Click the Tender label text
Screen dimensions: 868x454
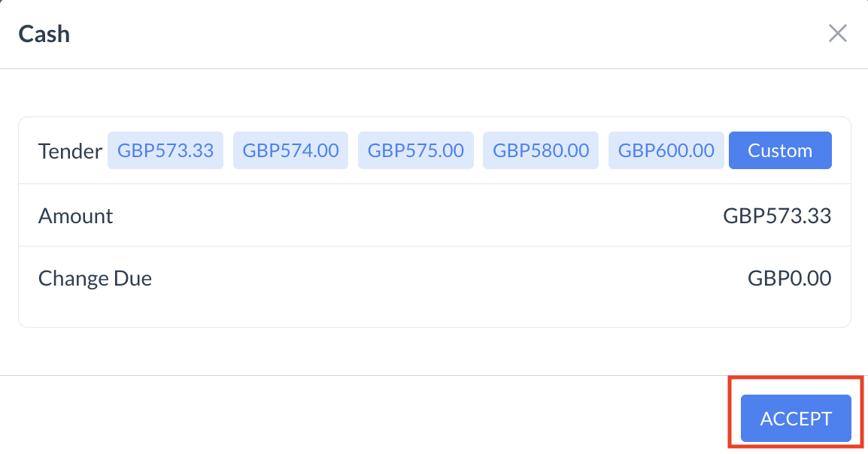(x=69, y=151)
